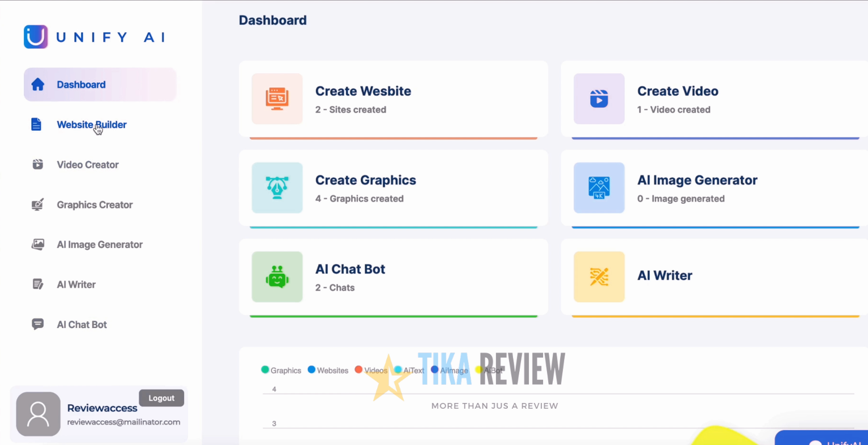Screen dimensions: 868x445
Task: Click the AI Image Generator sidebar icon
Action: [37, 244]
